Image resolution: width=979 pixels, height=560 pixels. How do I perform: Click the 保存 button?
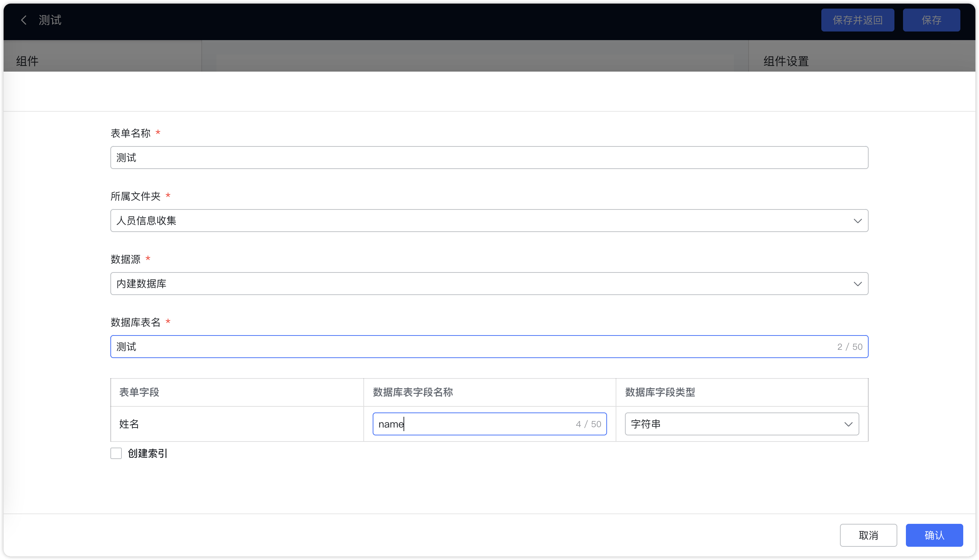(x=931, y=20)
